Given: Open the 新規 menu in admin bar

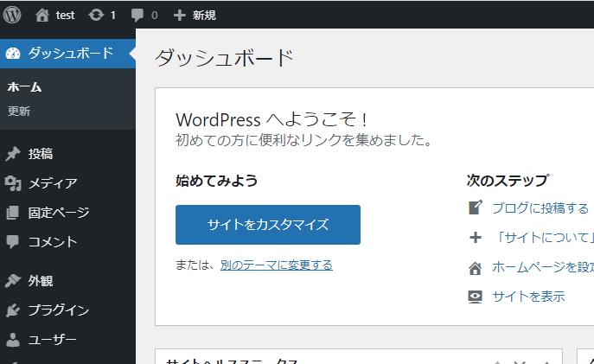Looking at the screenshot, I should (204, 16).
